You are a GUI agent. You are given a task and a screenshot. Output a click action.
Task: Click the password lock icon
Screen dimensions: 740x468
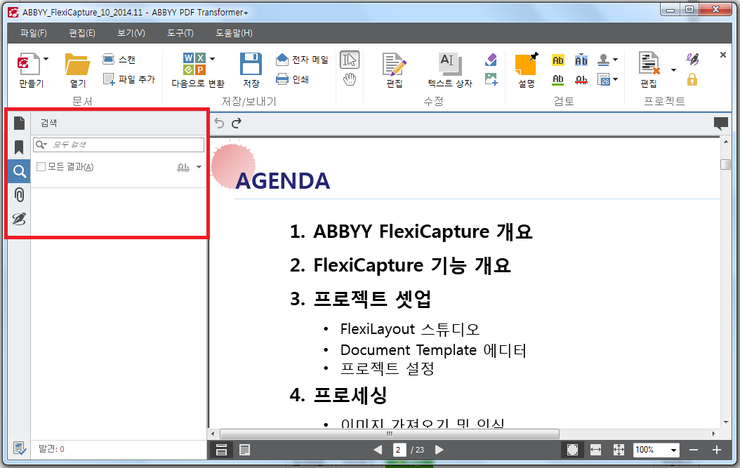(692, 79)
